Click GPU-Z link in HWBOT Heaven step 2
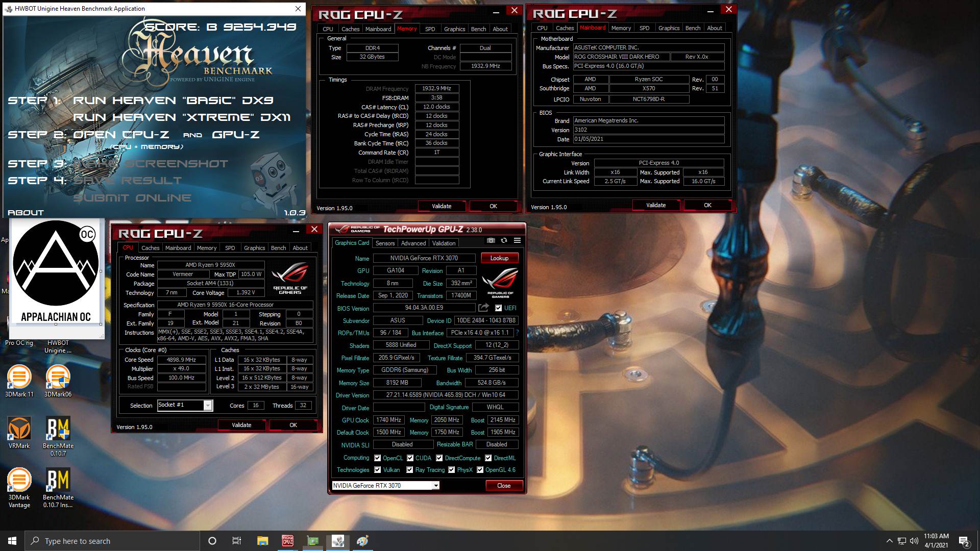 click(236, 135)
